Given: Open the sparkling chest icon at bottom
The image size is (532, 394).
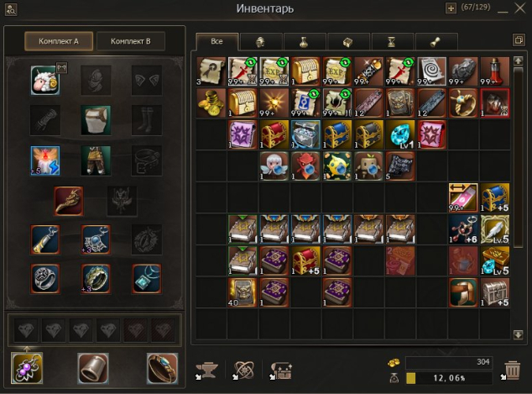Looking at the screenshot, I should coord(280,370).
